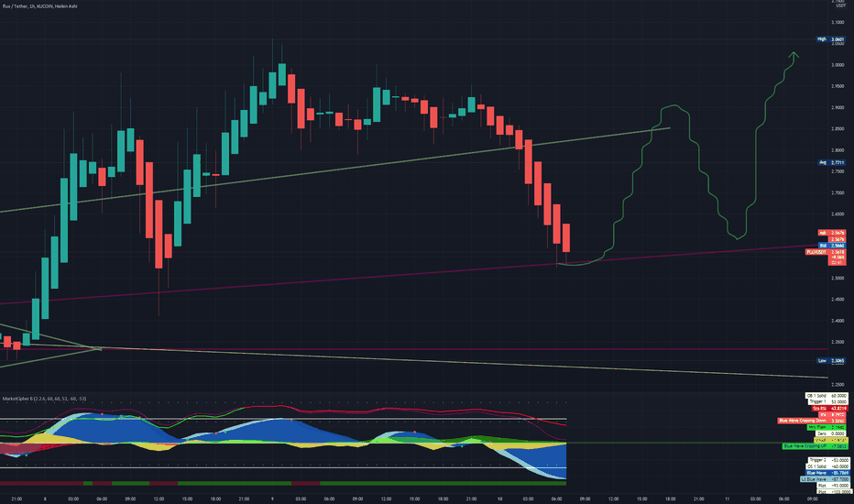Select the Sto RSI value label
The height and width of the screenshot is (504, 854).
pos(829,408)
